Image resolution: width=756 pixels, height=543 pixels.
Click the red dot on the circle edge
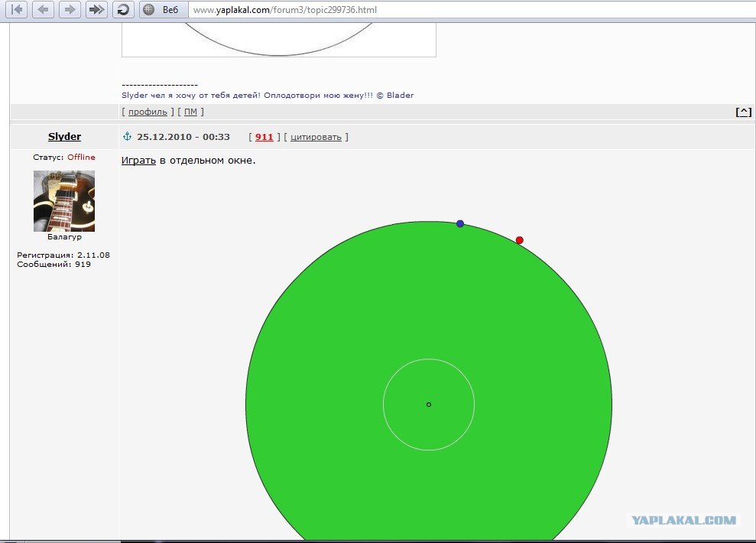[519, 240]
